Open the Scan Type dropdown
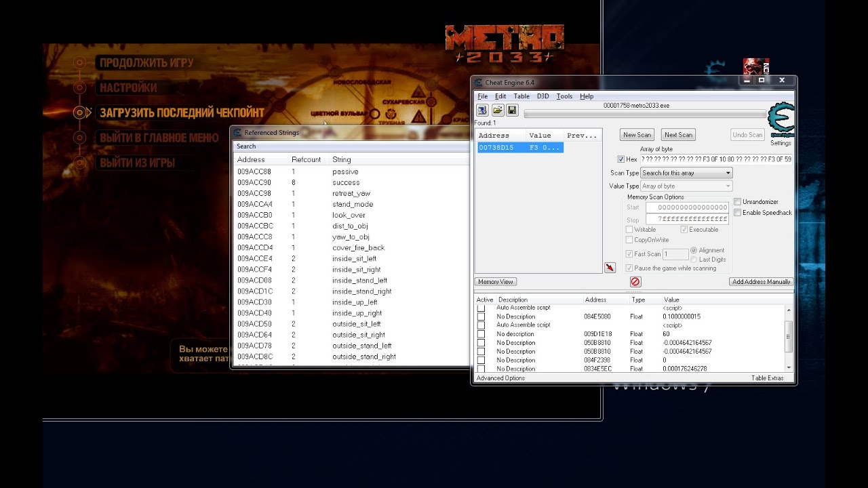 pos(686,173)
